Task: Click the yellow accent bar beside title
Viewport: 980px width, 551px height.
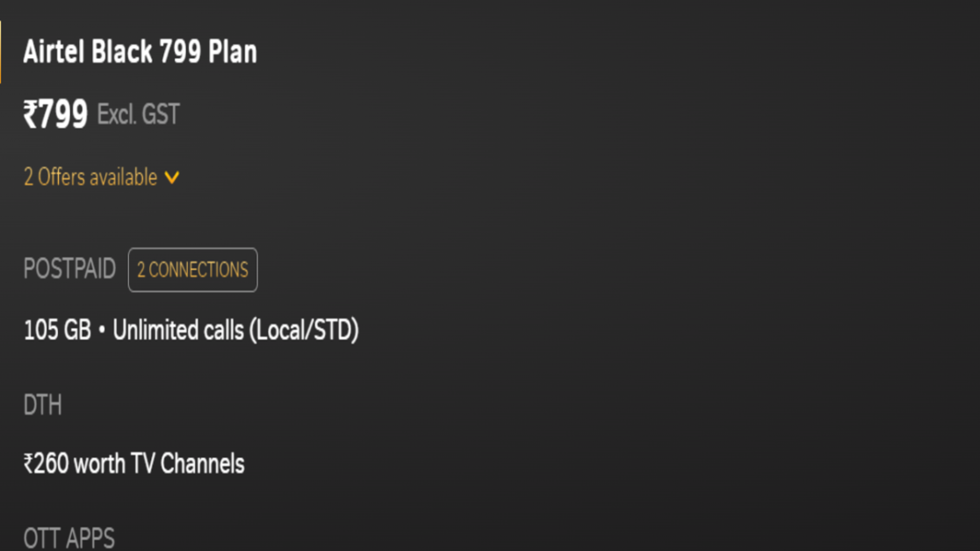Action: coord(1,52)
